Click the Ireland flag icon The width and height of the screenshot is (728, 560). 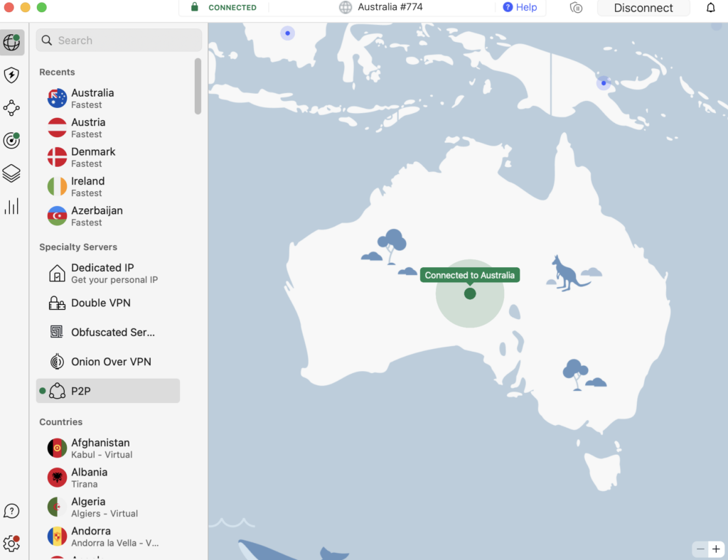(57, 186)
